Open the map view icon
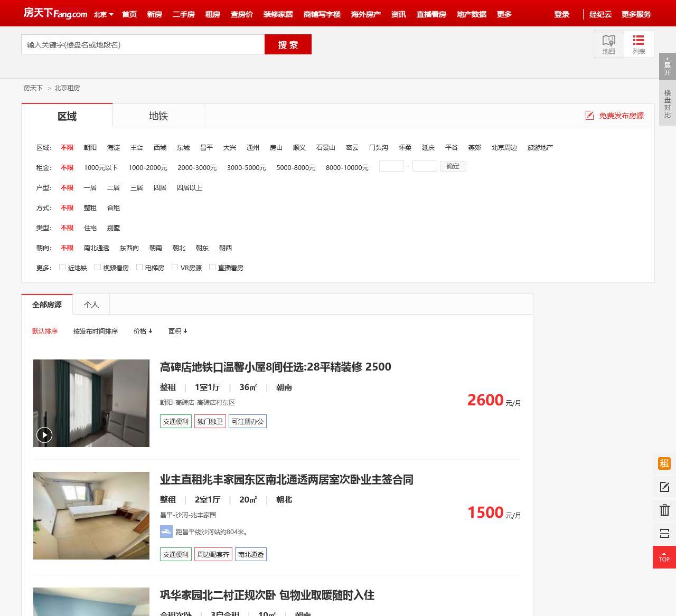Screen dimensions: 676x616 [x=609, y=44]
